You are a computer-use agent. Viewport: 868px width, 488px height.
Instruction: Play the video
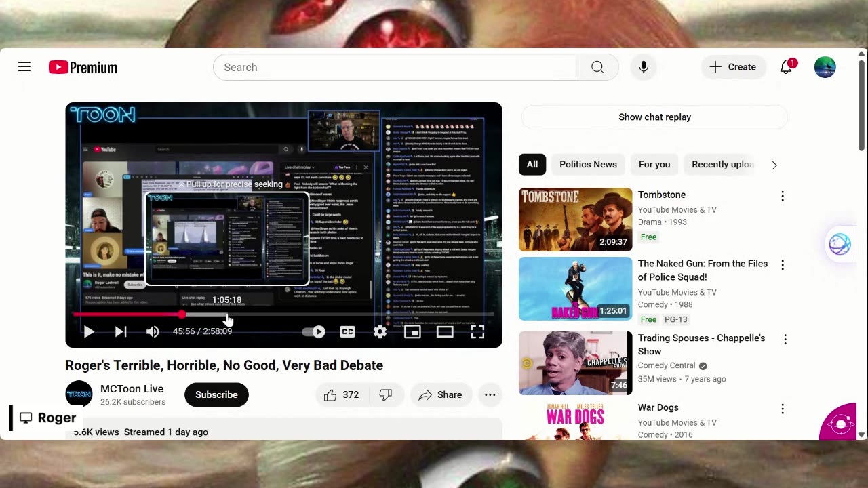coord(88,331)
